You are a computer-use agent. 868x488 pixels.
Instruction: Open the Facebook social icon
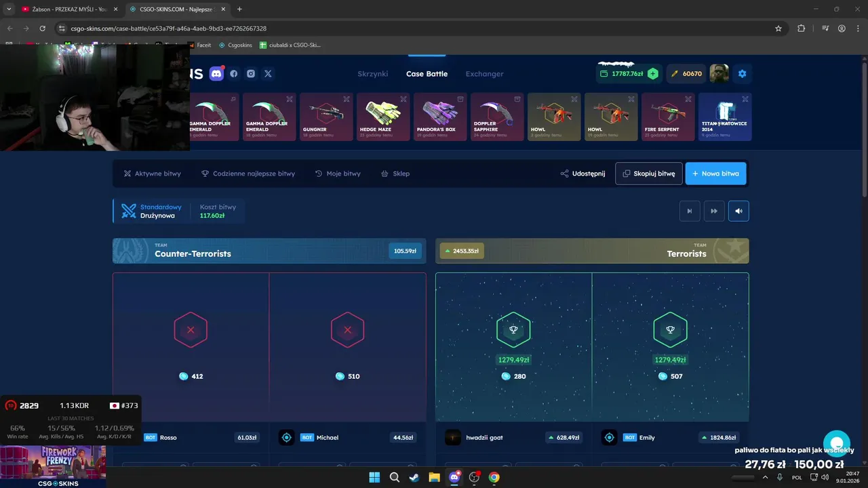pyautogui.click(x=234, y=74)
